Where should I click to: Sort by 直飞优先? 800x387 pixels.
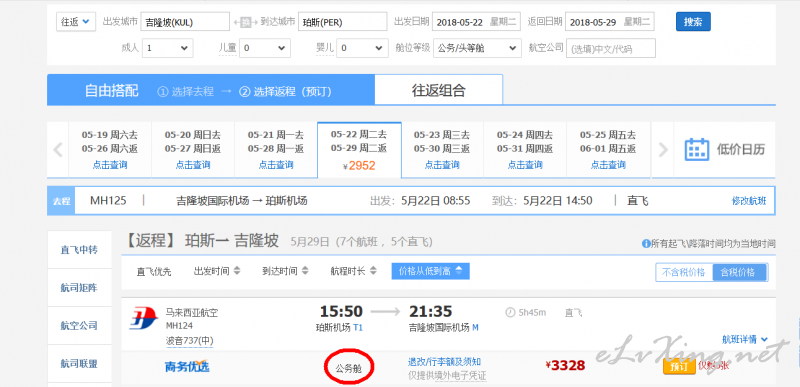154,271
